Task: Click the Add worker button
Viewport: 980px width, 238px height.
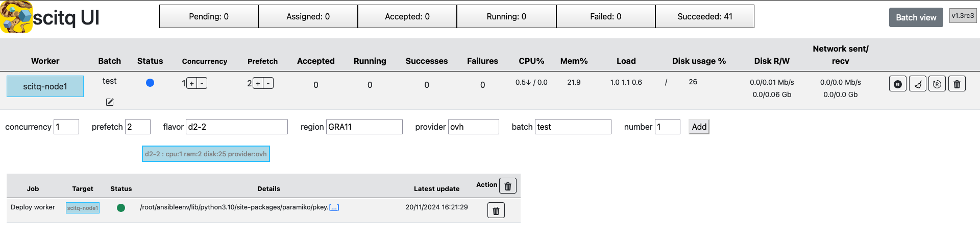Action: (x=699, y=127)
